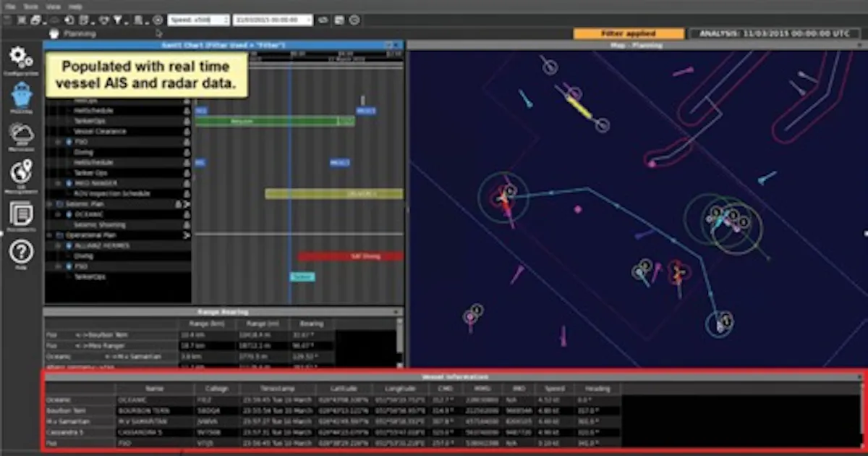
Task: Select the ROV Inspection Schedule tree row
Action: click(119, 194)
